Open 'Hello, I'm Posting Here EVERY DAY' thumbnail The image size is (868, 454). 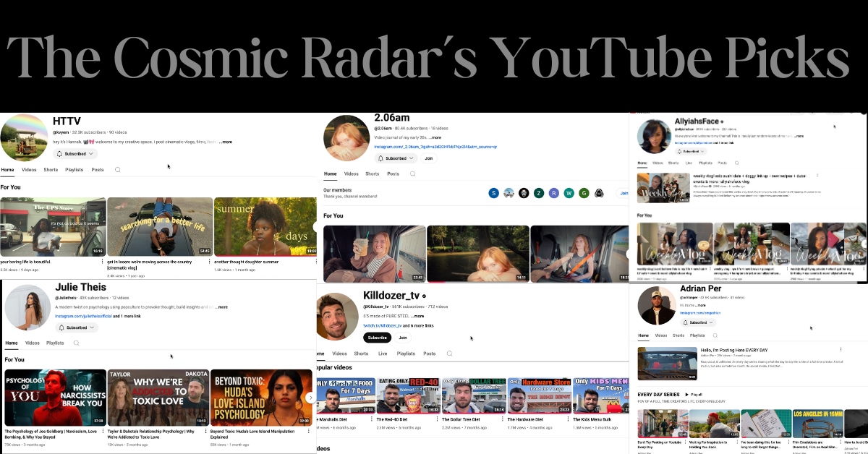[668, 364]
